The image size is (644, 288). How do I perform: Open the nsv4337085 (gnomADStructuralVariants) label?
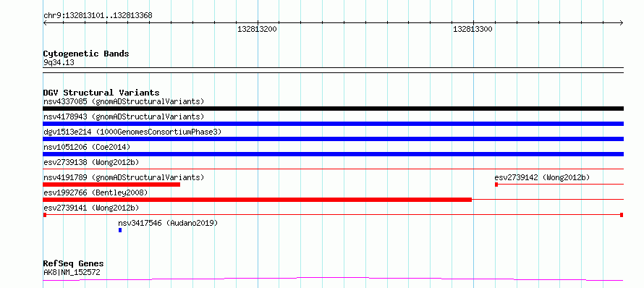[124, 101]
